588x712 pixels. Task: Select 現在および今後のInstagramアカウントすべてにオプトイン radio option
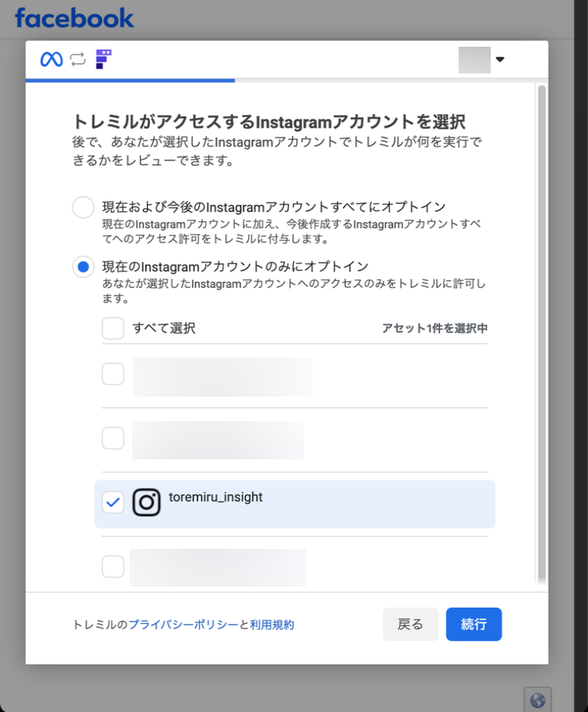(83, 207)
